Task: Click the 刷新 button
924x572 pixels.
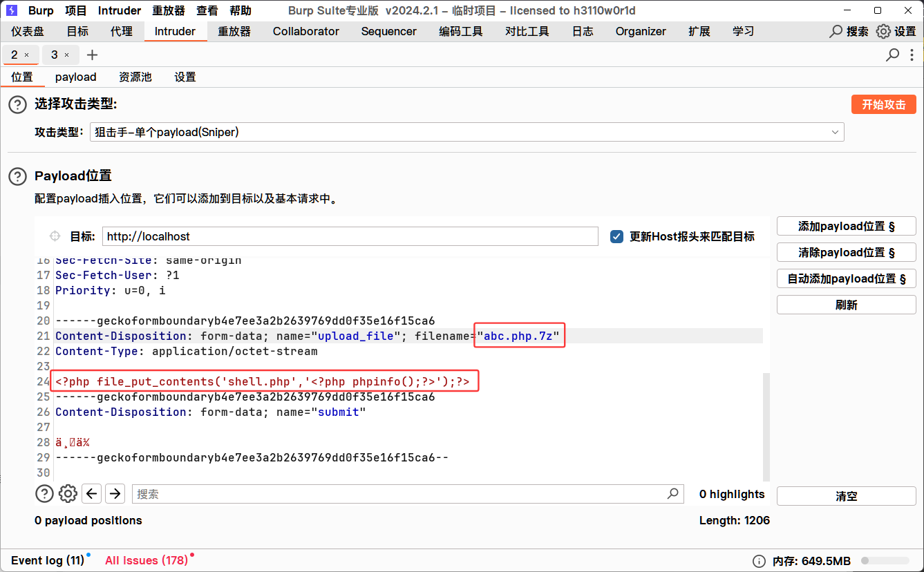Action: click(x=847, y=305)
